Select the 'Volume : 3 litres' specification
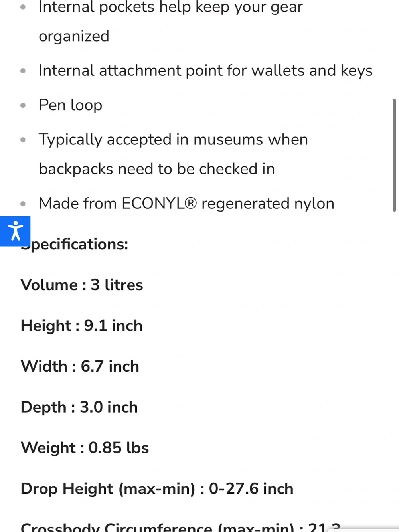The height and width of the screenshot is (532, 399). [82, 285]
